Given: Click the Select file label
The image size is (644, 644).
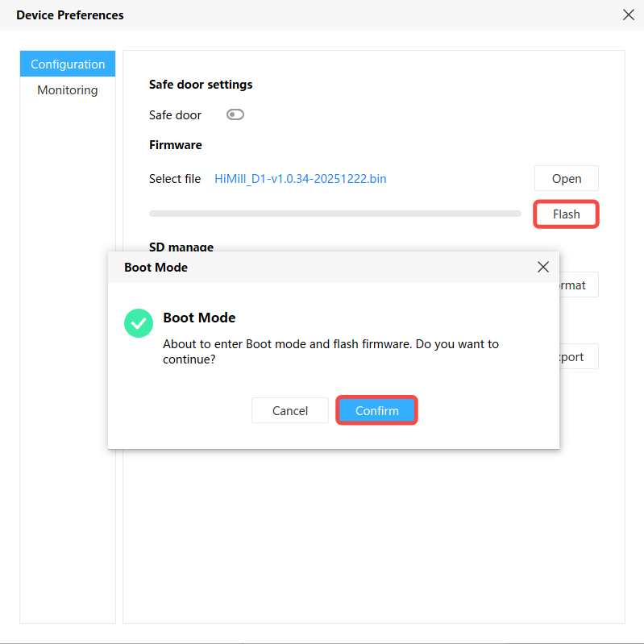Looking at the screenshot, I should [175, 179].
